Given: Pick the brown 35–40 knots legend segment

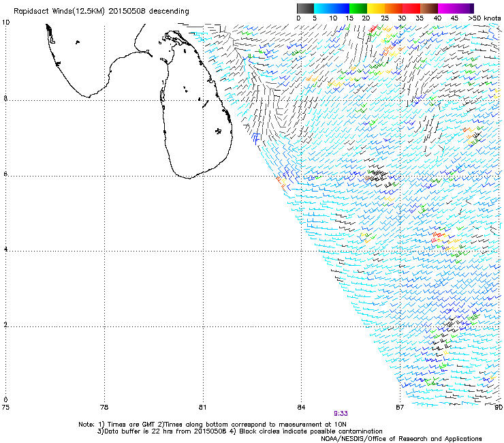Looking at the screenshot, I should pos(429,8).
